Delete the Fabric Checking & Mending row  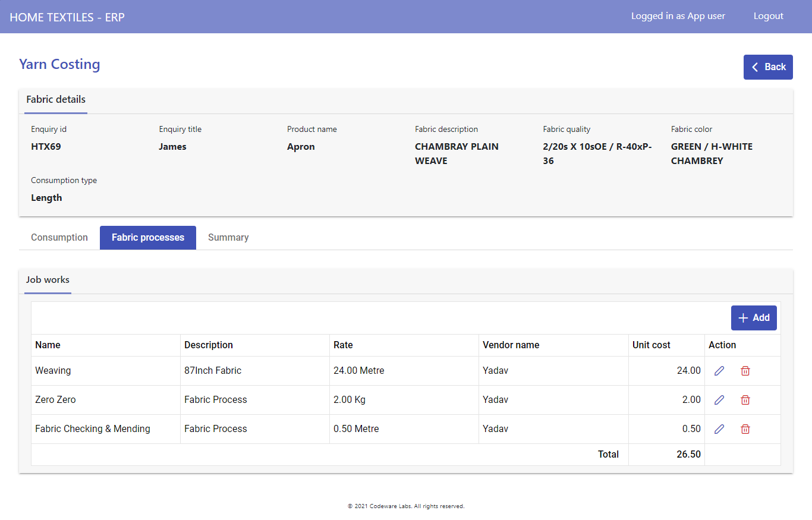[x=745, y=429]
